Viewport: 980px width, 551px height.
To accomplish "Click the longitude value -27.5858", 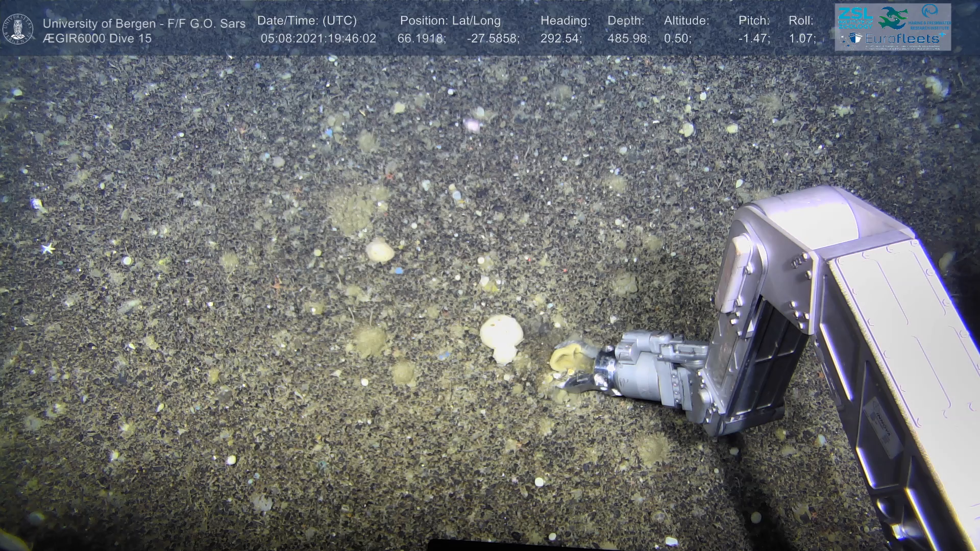I will pos(493,38).
